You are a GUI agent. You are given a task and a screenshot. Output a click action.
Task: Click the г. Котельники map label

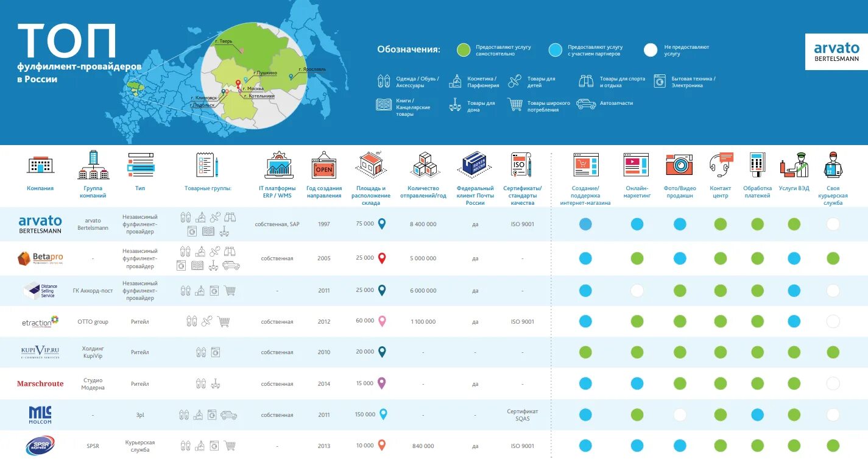click(258, 96)
